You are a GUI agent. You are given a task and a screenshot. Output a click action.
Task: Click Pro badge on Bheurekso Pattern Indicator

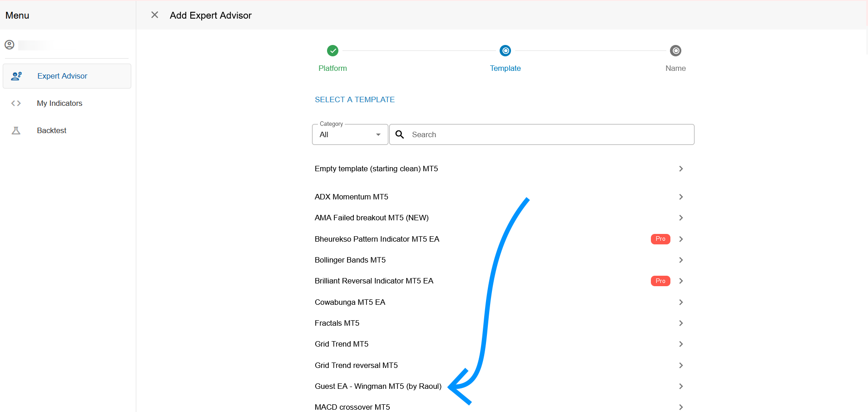pyautogui.click(x=660, y=239)
